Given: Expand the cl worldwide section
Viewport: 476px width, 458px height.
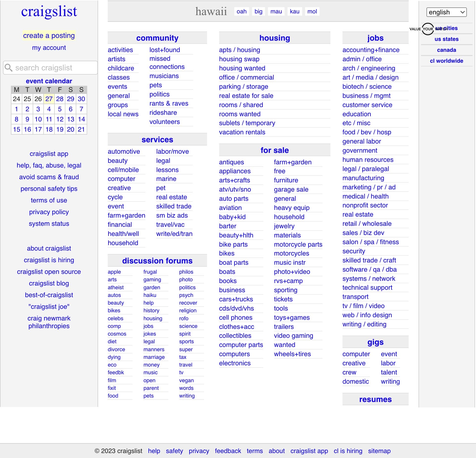Looking at the screenshot, I should tap(446, 61).
